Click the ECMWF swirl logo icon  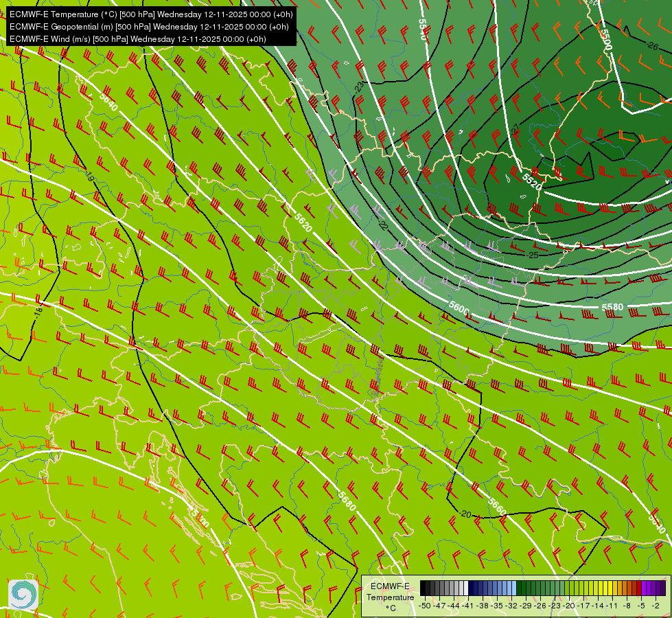pos(23,594)
